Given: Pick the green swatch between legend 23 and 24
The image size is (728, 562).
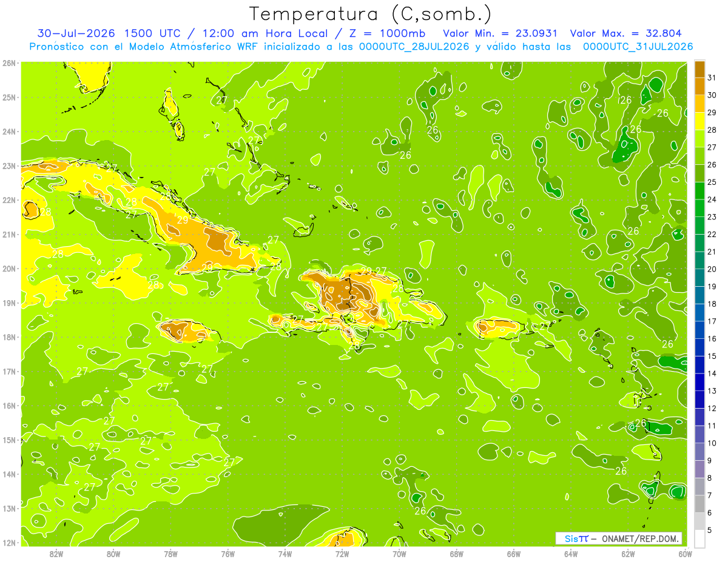Looking at the screenshot, I should pyautogui.click(x=699, y=208).
